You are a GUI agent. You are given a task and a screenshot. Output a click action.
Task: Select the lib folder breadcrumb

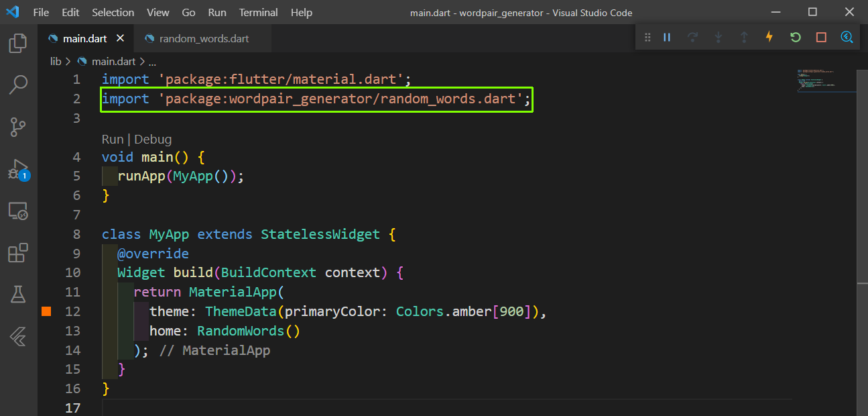56,61
